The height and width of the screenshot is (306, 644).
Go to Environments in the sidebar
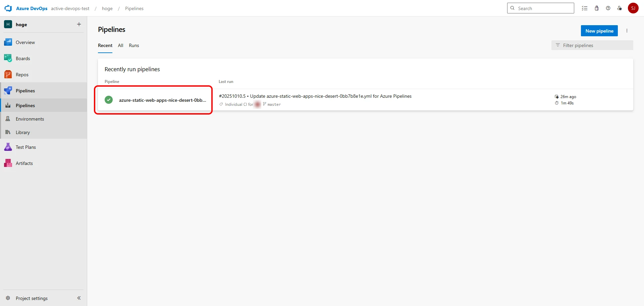coord(30,119)
